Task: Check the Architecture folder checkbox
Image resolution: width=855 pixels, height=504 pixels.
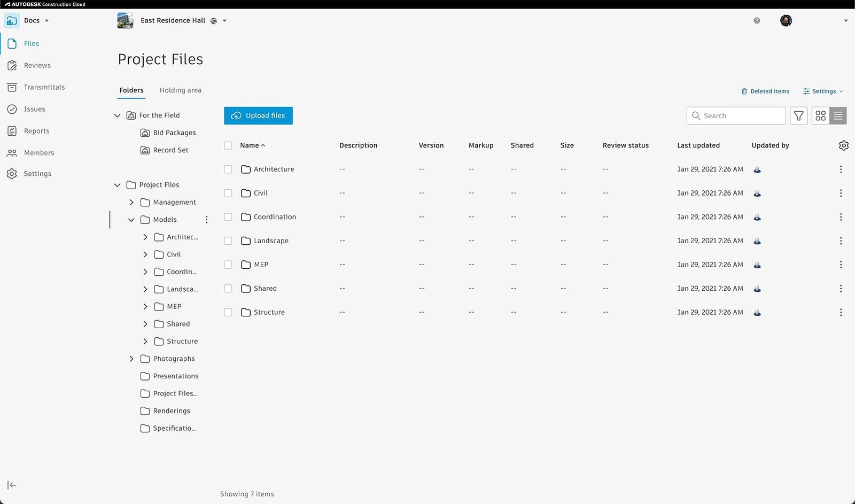Action: coord(228,169)
